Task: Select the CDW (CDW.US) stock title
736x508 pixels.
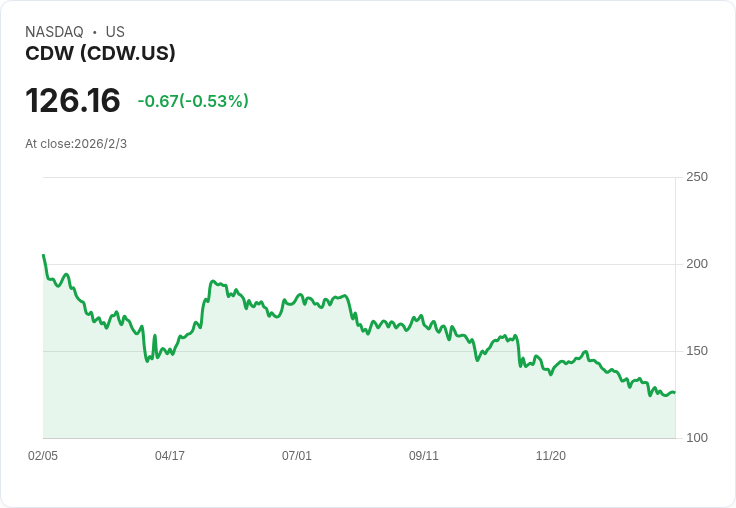Action: pyautogui.click(x=100, y=53)
